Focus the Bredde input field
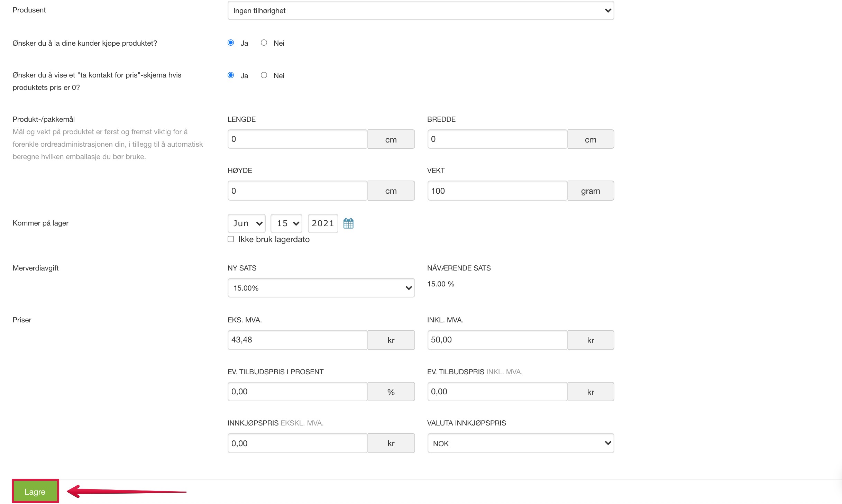 coord(497,139)
